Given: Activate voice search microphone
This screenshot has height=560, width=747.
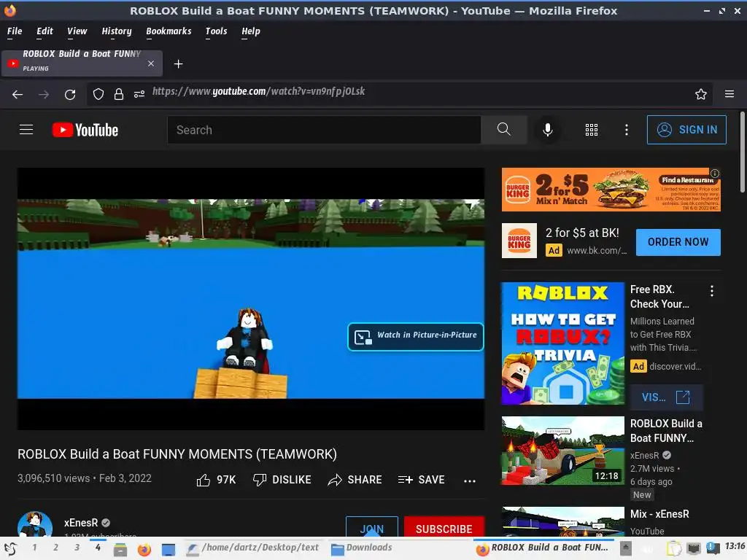Looking at the screenshot, I should (x=548, y=130).
